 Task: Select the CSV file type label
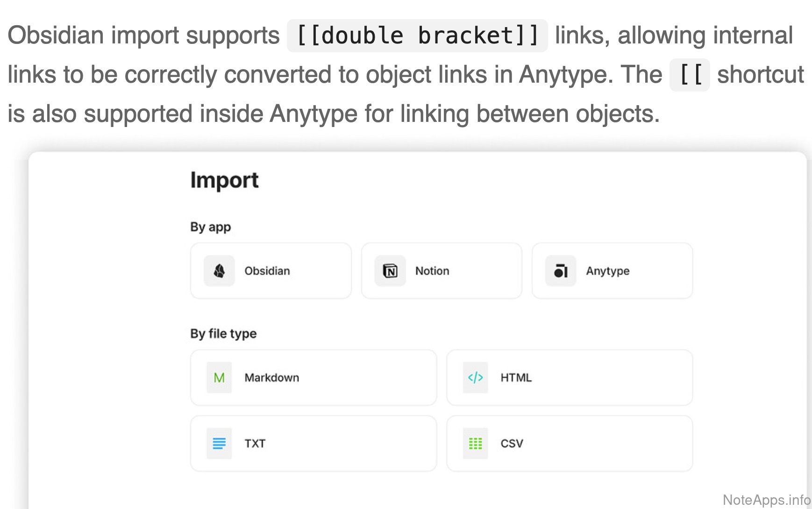pos(512,444)
